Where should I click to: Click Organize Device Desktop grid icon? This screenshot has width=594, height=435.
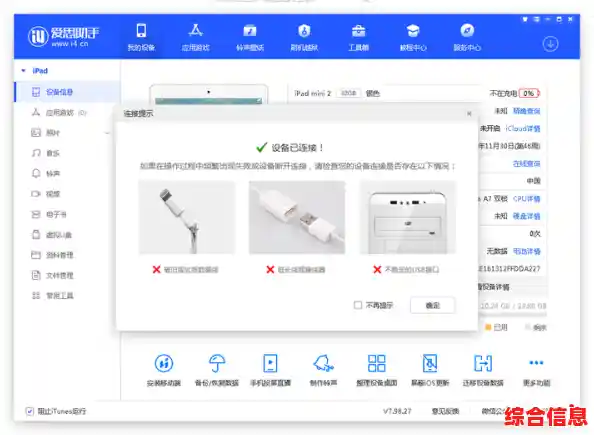(377, 363)
